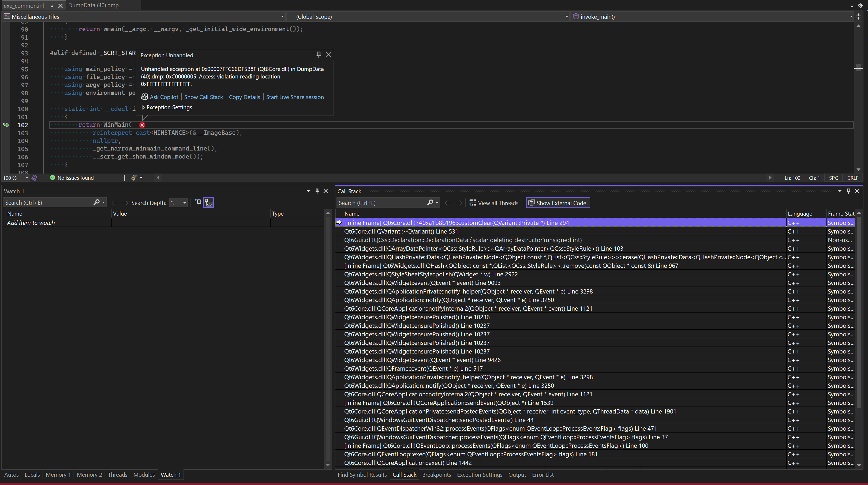Toggle the Watch toolbar pin icon

(198, 202)
